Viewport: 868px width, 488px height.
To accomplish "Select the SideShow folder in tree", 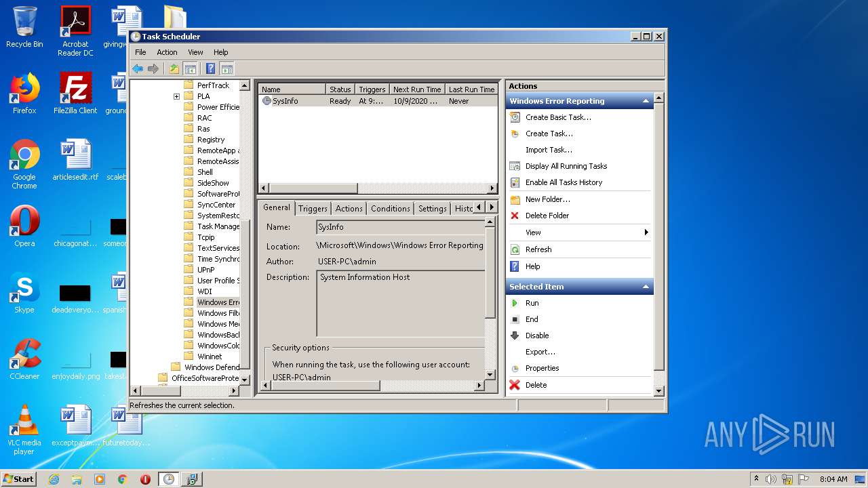I will tap(213, 183).
